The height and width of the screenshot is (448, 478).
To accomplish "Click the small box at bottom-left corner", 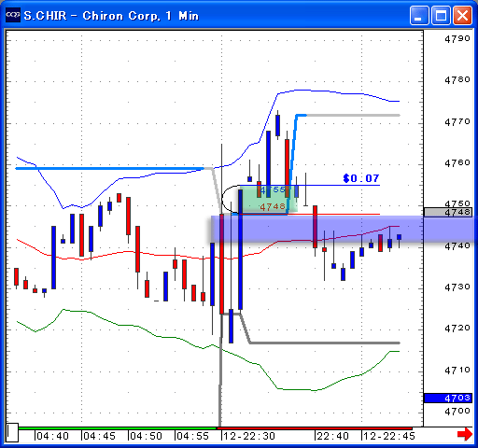I will [12, 432].
